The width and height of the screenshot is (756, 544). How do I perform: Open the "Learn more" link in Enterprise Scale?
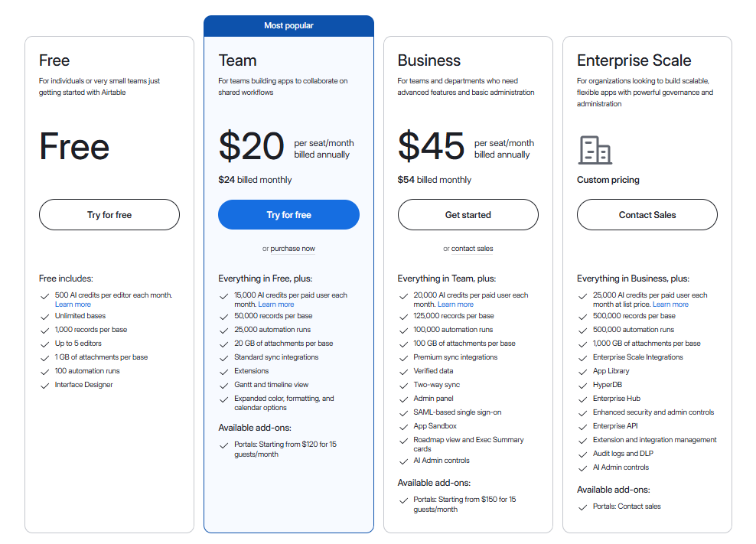tap(670, 304)
